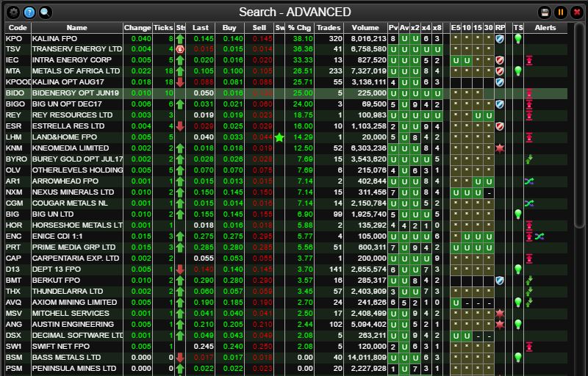Viewport: 588px width, 376px height.
Task: Click the blue shield in BMT row
Action: click(x=500, y=281)
